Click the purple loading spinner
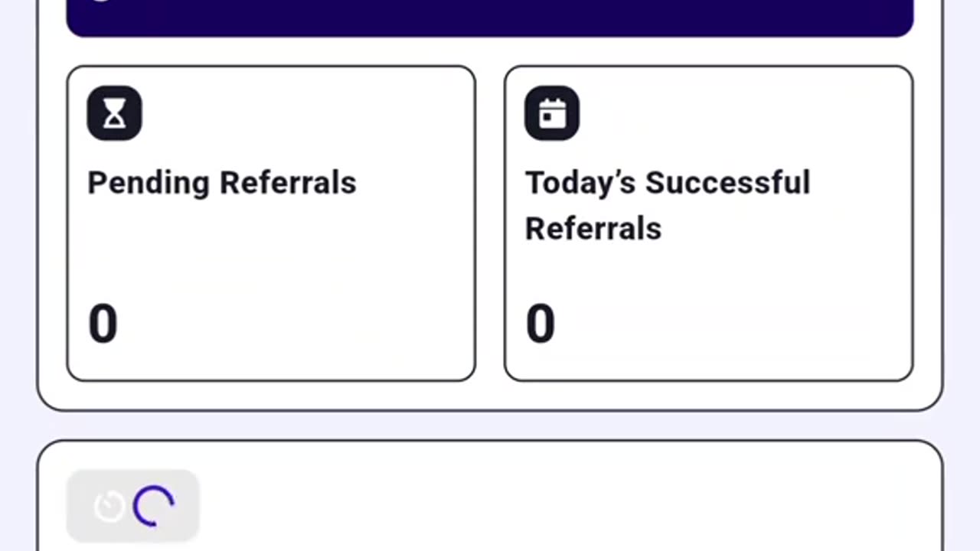The width and height of the screenshot is (980, 551). pos(154,507)
